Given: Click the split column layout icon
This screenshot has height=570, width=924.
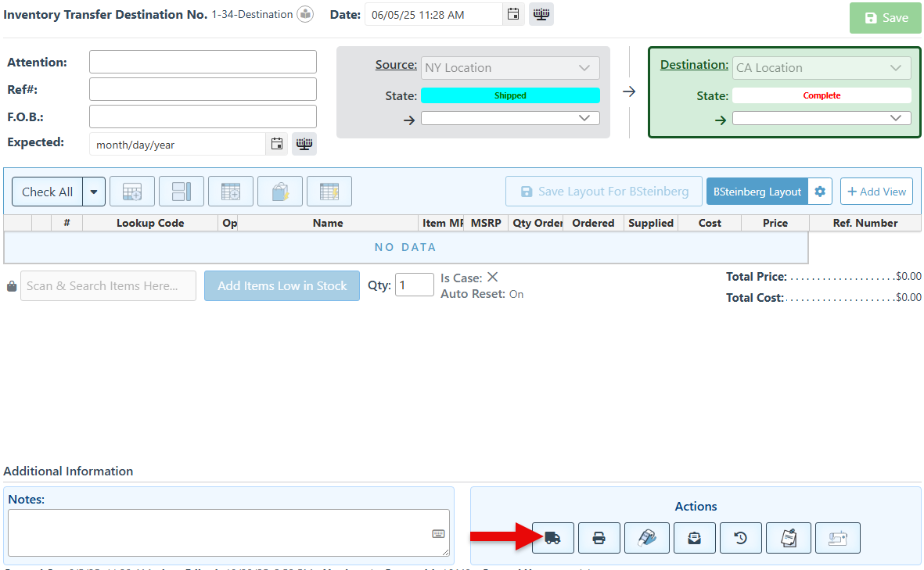Looking at the screenshot, I should click(x=182, y=192).
